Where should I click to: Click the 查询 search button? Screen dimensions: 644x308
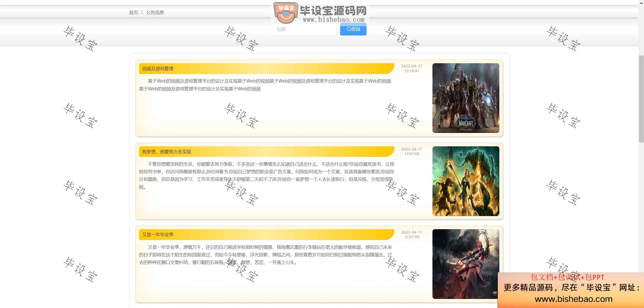pyautogui.click(x=353, y=29)
